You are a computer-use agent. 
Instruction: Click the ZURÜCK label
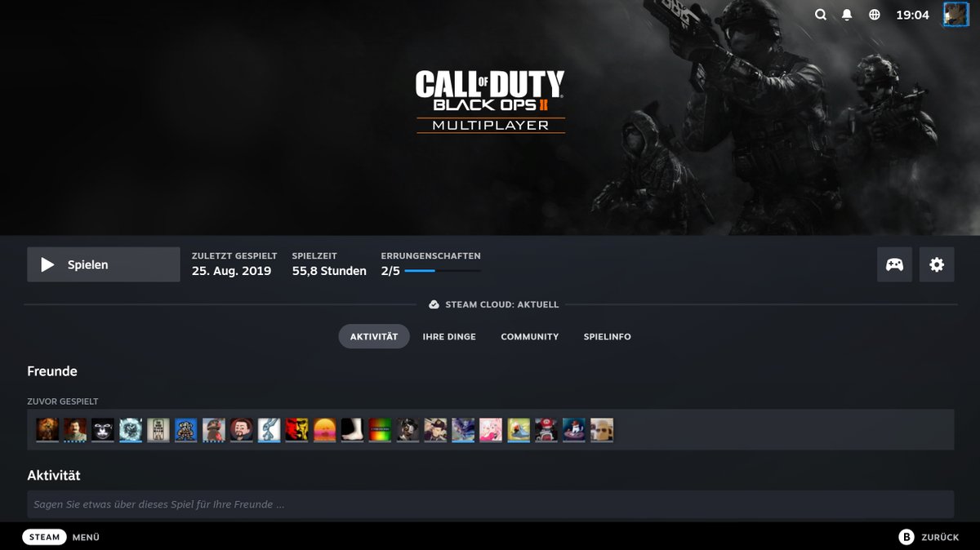coord(940,537)
